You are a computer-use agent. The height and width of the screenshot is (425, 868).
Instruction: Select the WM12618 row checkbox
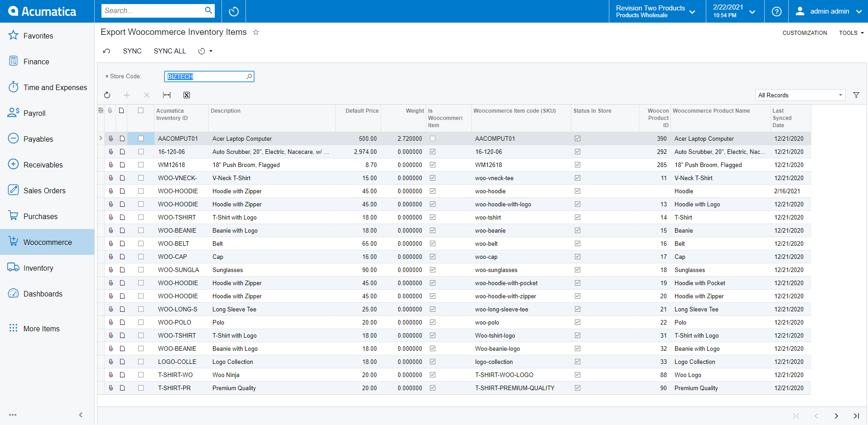point(141,165)
